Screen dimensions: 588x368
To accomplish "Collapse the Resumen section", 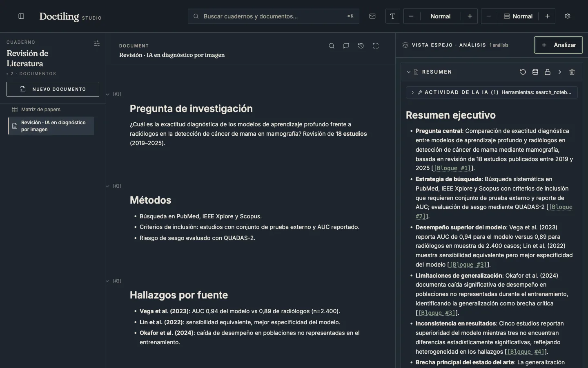I will 408,72.
